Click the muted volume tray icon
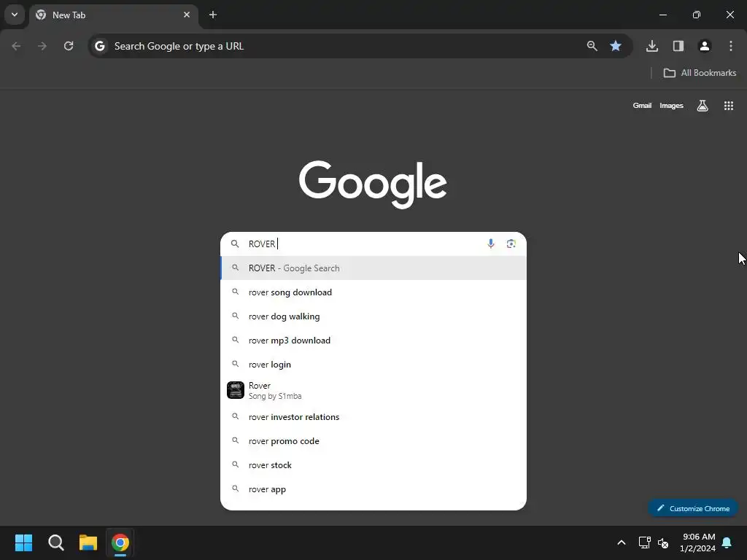 click(x=662, y=542)
